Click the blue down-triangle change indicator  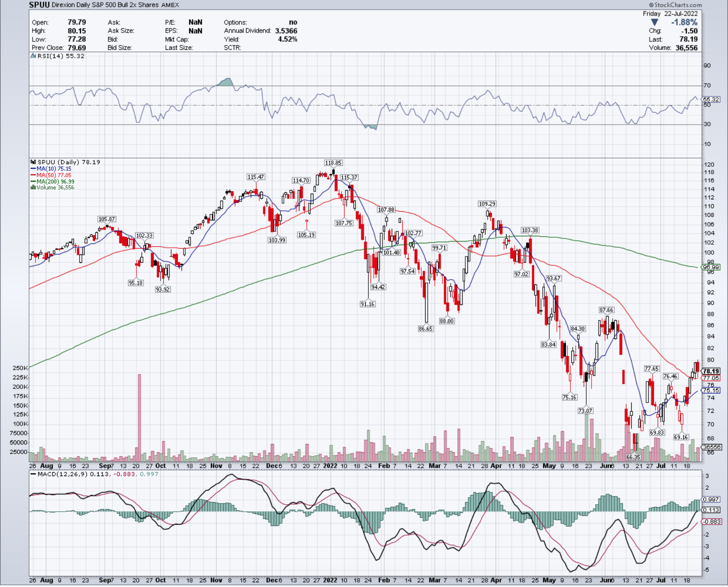click(x=654, y=22)
